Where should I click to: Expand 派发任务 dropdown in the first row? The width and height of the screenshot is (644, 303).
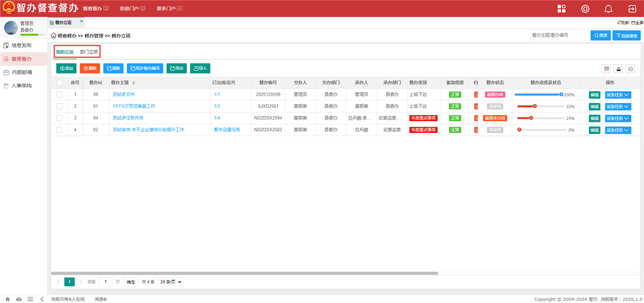click(618, 95)
